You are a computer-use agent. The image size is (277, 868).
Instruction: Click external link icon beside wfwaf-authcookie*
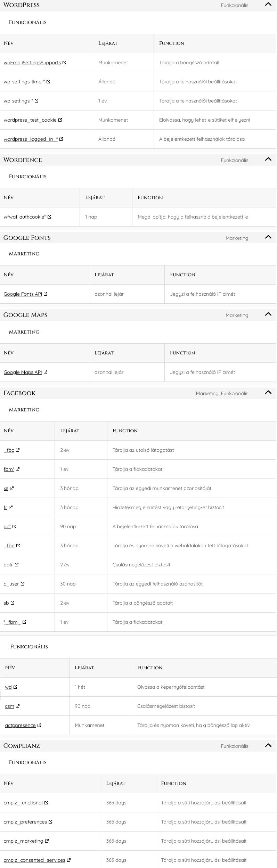coord(49,217)
